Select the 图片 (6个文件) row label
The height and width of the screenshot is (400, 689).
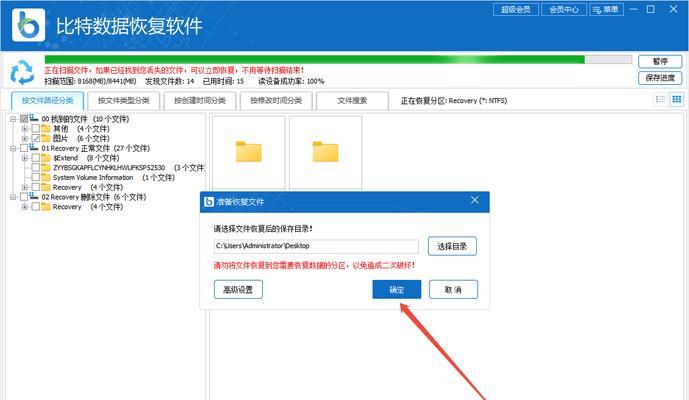pyautogui.click(x=81, y=138)
